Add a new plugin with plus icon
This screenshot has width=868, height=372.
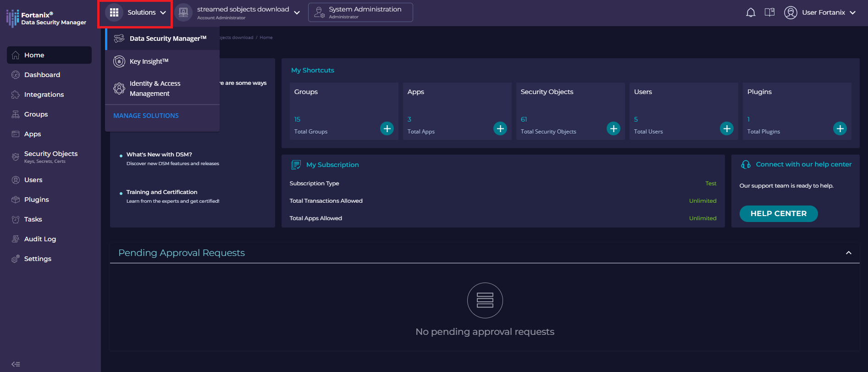click(x=840, y=128)
